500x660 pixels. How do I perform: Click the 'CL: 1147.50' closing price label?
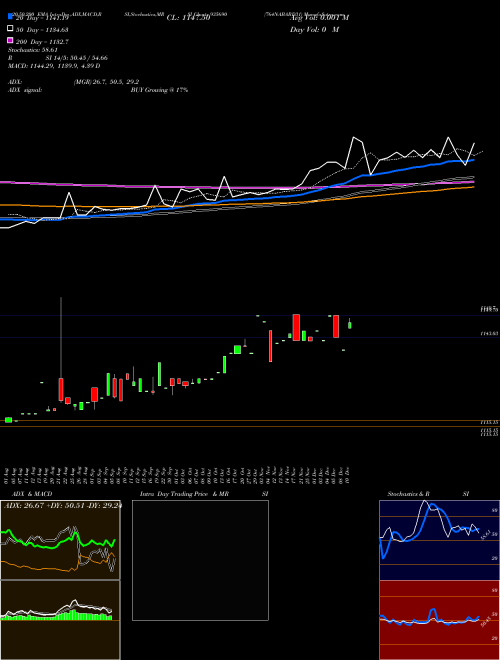coord(188,18)
